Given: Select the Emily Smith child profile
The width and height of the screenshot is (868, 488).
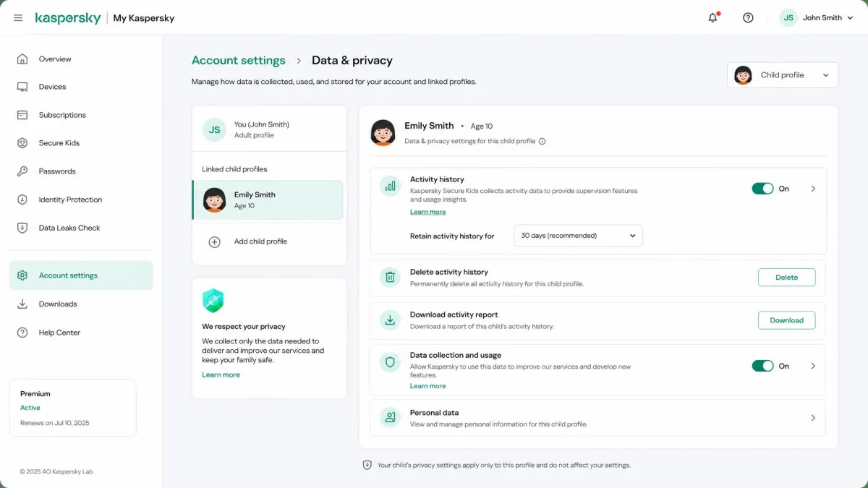Looking at the screenshot, I should (268, 200).
